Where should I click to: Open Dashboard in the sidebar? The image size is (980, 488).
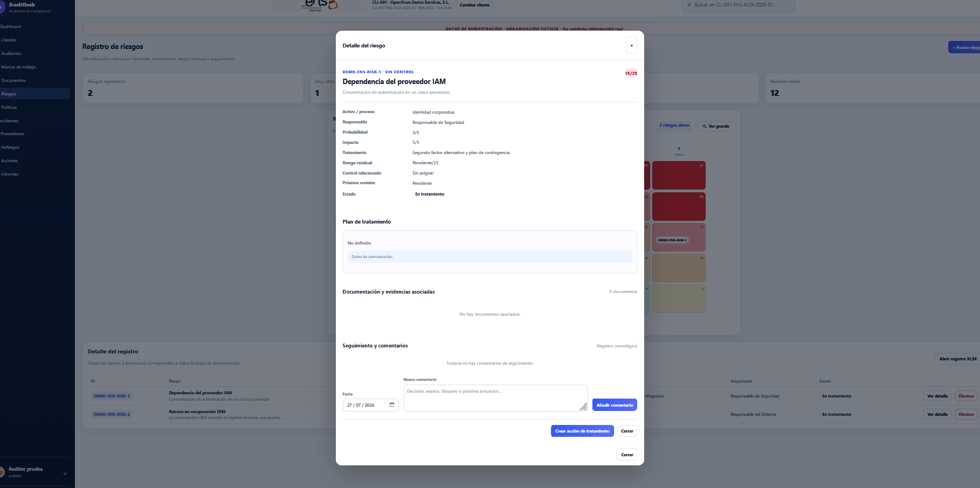tap(11, 26)
